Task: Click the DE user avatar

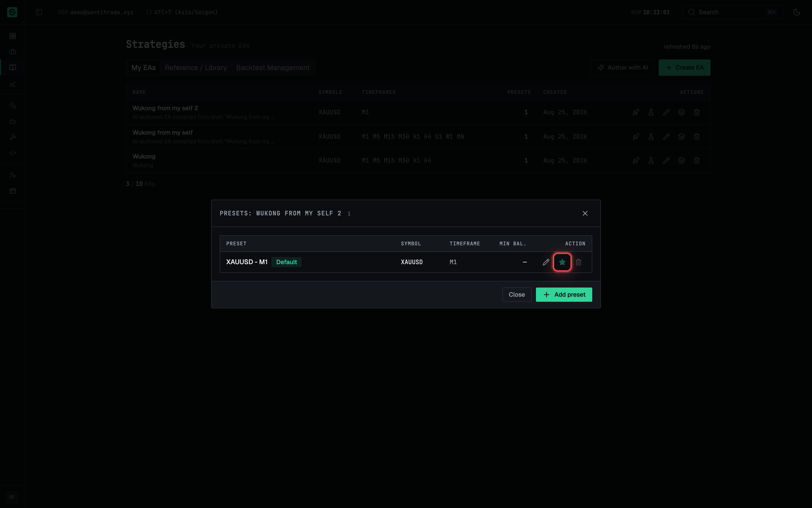Action: (x=12, y=497)
